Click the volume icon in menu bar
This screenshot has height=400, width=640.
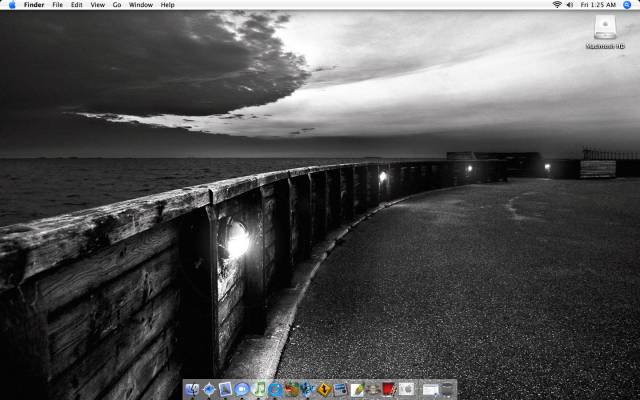tap(570, 5)
